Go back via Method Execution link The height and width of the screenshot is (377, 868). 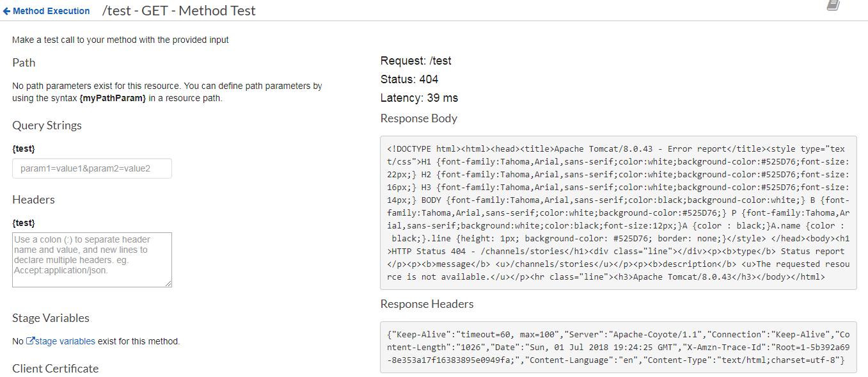point(51,11)
